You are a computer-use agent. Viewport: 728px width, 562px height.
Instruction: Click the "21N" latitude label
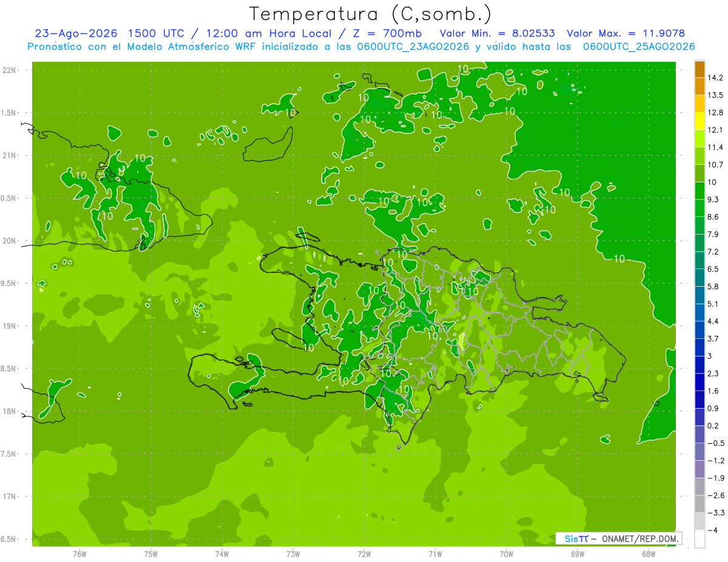(8, 156)
